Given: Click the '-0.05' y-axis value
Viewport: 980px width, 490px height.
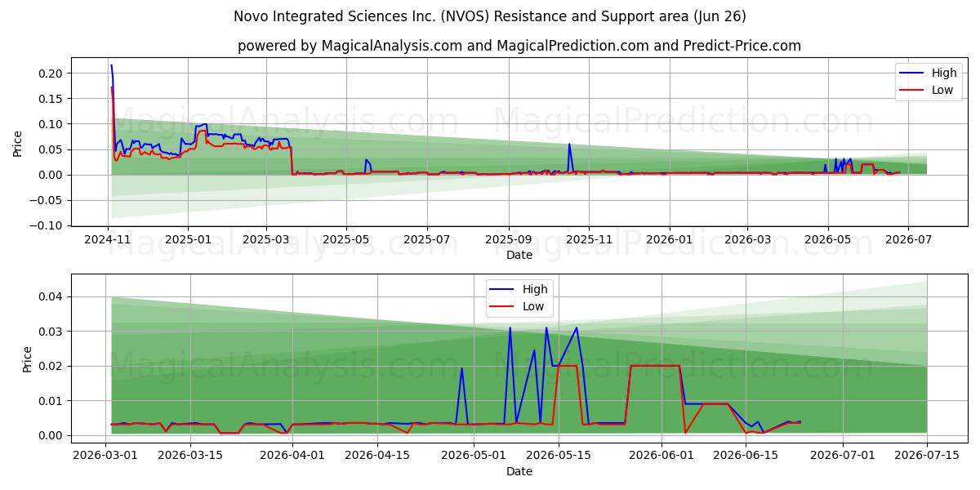Looking at the screenshot, I should [x=47, y=200].
